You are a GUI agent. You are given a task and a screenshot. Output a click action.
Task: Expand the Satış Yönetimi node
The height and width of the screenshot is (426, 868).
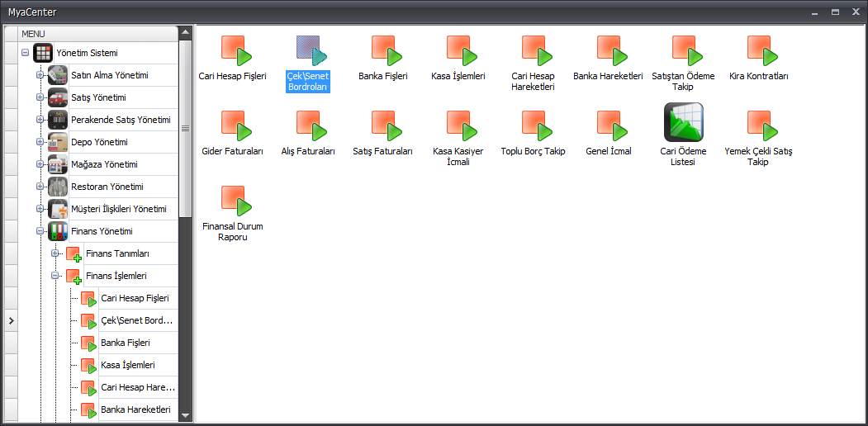[x=40, y=97]
